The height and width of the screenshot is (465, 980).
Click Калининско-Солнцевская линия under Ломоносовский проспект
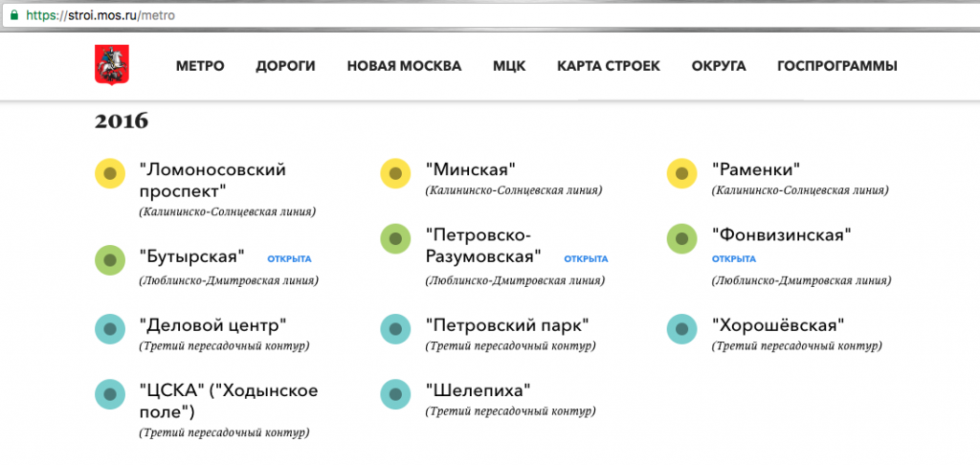228,211
